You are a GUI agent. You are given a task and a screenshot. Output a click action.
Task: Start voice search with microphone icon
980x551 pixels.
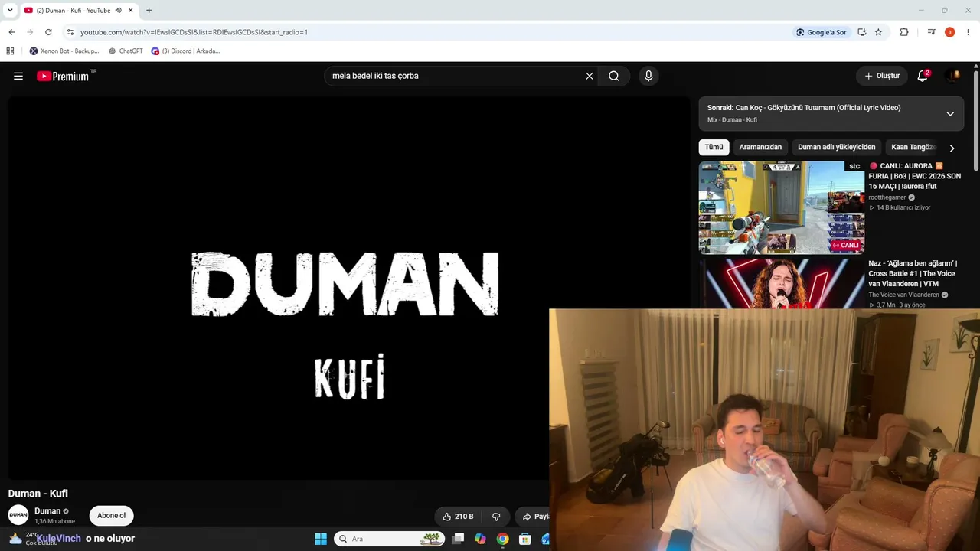tap(648, 76)
